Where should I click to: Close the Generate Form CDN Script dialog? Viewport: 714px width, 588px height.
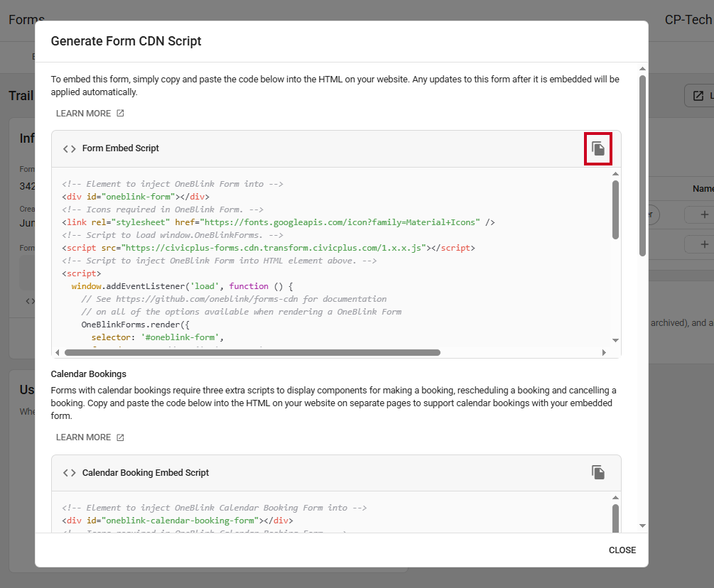pyautogui.click(x=622, y=550)
